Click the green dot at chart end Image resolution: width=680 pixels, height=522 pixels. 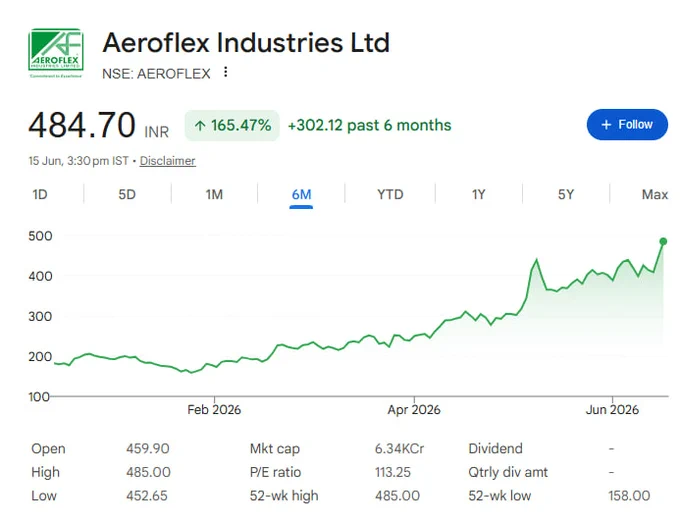[663, 241]
